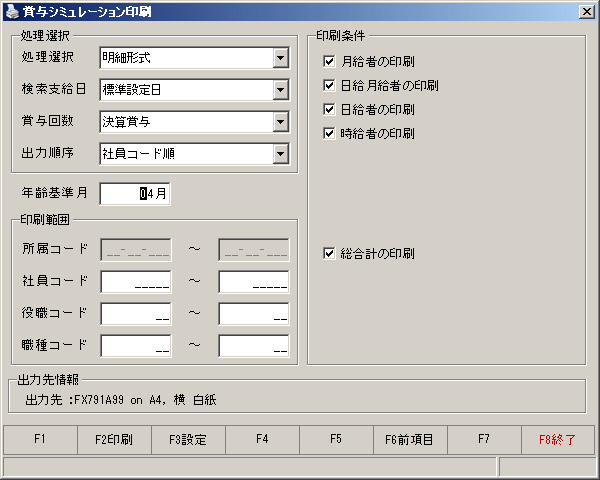600x480 pixels.
Task: Close the 賞与シミュレーション印刷 window
Action: coord(587,12)
